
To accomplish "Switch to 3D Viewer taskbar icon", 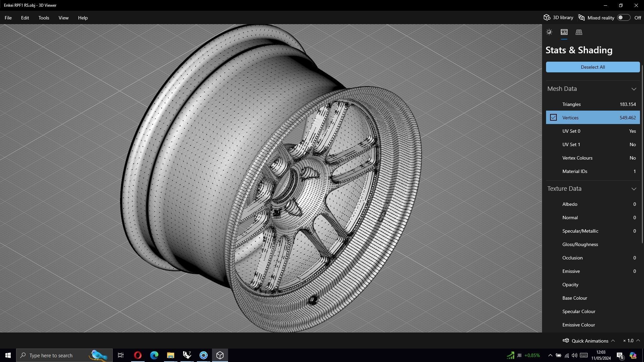I will coord(220,355).
